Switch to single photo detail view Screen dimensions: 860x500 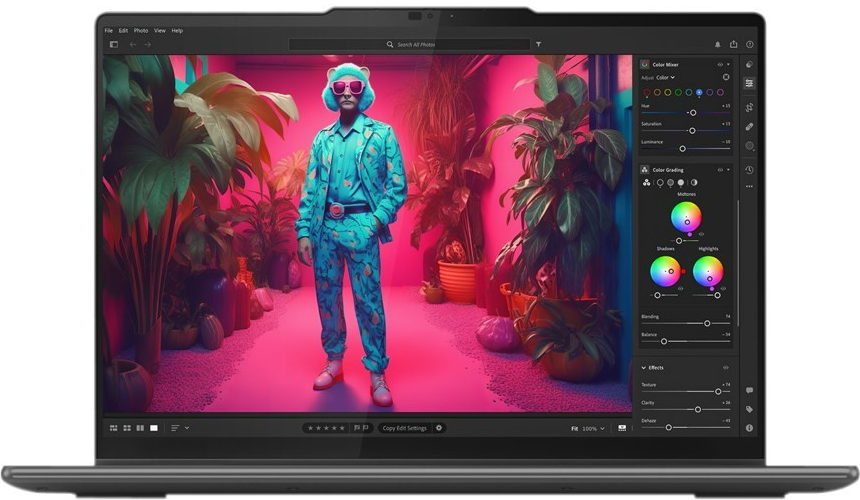pos(154,428)
